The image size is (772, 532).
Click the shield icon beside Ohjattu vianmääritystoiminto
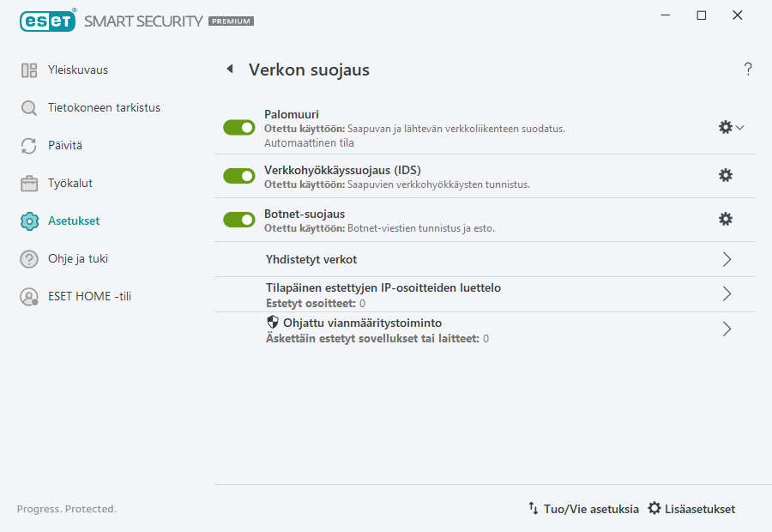[272, 321]
